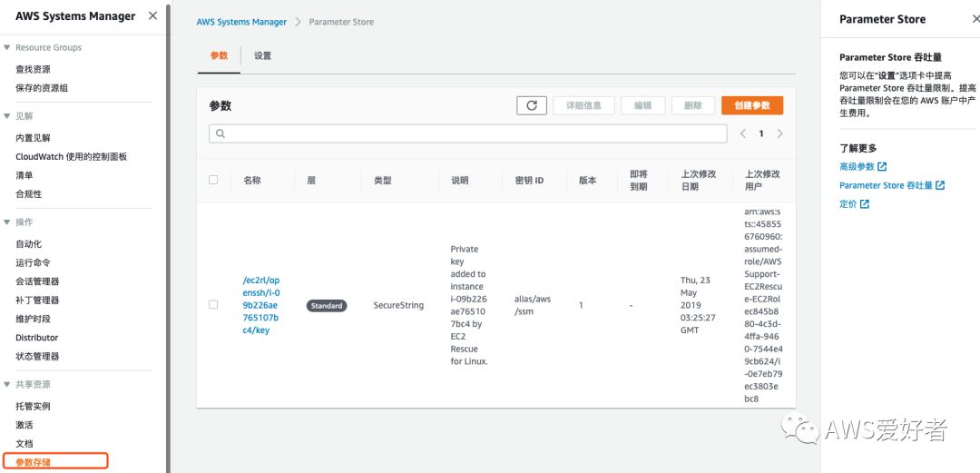This screenshot has width=980, height=473.
Task: Open Distributor in sidebar
Action: coord(37,338)
